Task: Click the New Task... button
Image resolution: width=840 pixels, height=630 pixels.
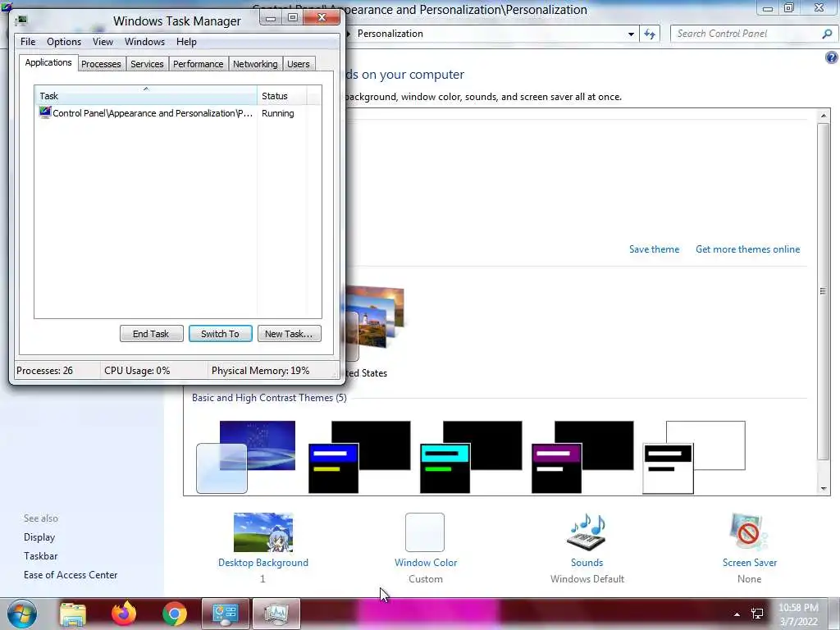Action: tap(290, 334)
